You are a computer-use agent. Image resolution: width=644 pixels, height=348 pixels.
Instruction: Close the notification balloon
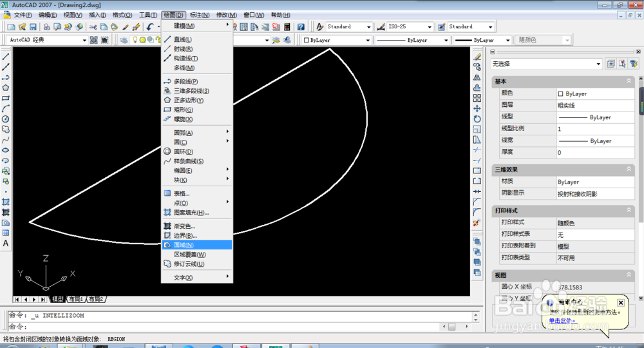(621, 303)
